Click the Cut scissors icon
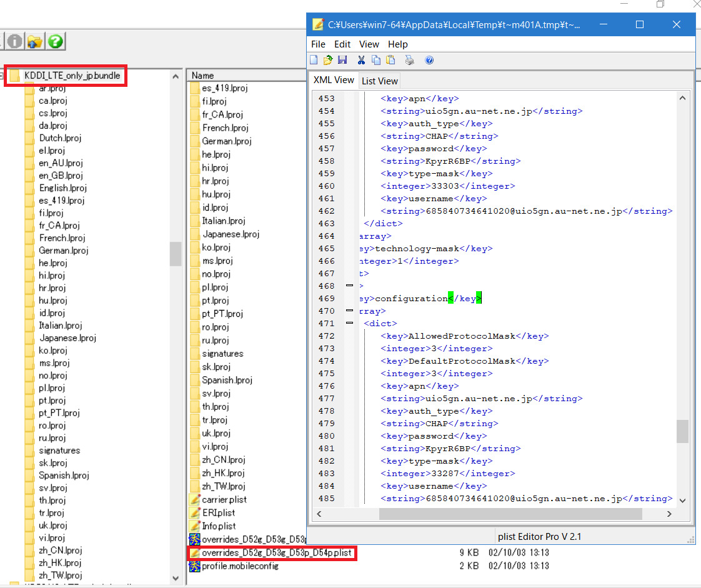 click(361, 61)
